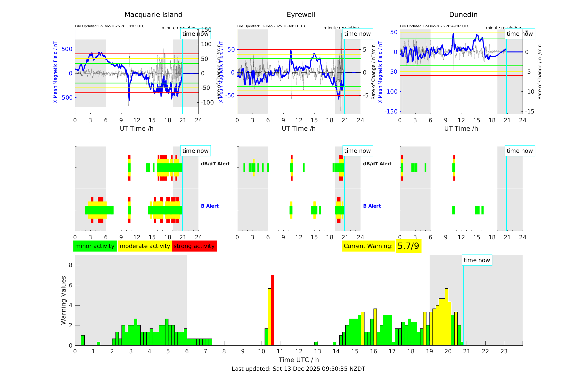Click the 'minor activity' green legend box
Screen dimensions: 578x392
click(x=95, y=246)
